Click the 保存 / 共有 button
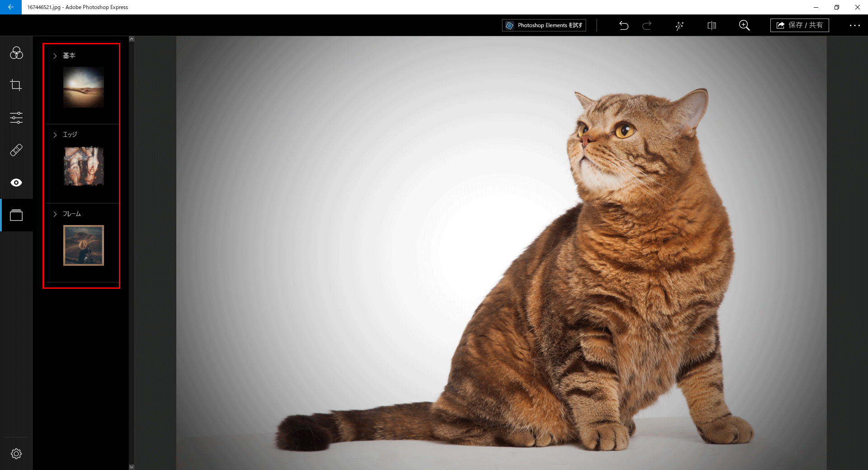868x470 pixels. (799, 25)
